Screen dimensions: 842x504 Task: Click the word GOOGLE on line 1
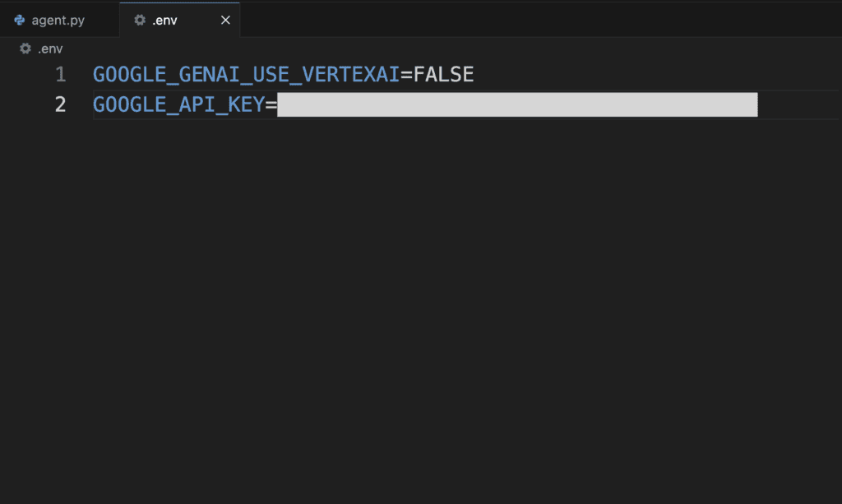coord(129,74)
